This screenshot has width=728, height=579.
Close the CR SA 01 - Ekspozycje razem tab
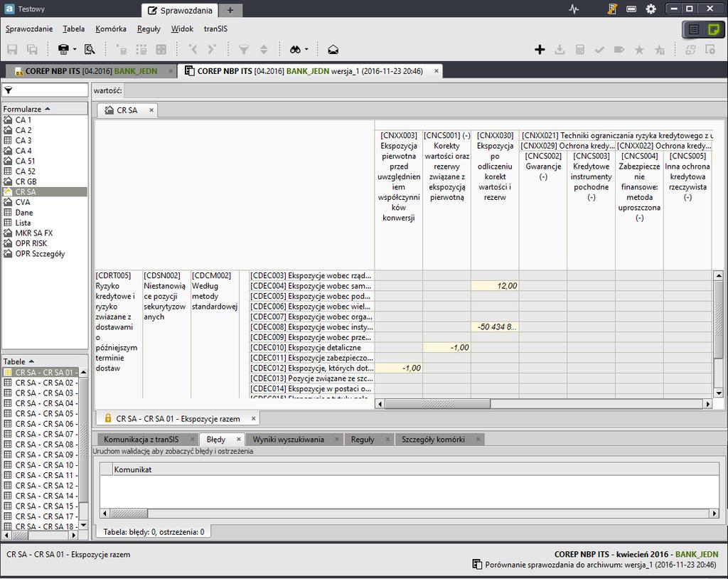(x=254, y=419)
